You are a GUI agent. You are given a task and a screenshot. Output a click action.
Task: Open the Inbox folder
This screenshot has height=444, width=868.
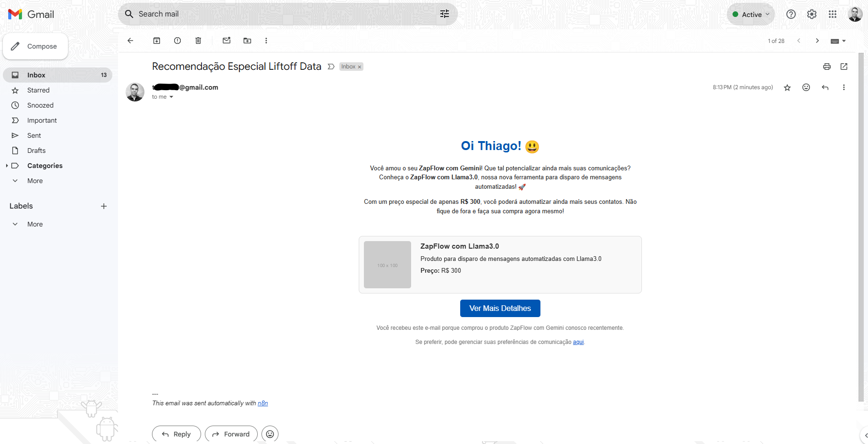pyautogui.click(x=58, y=75)
